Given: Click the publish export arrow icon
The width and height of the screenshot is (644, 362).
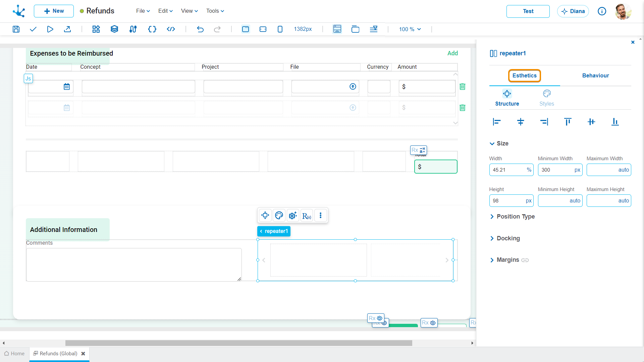Looking at the screenshot, I should pyautogui.click(x=67, y=29).
